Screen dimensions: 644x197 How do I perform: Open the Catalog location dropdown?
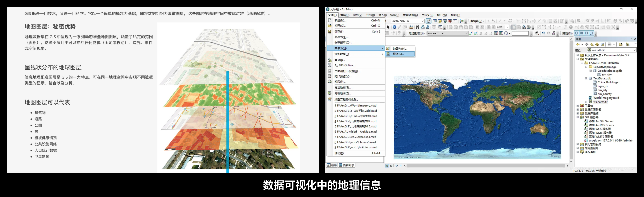tap(634, 50)
